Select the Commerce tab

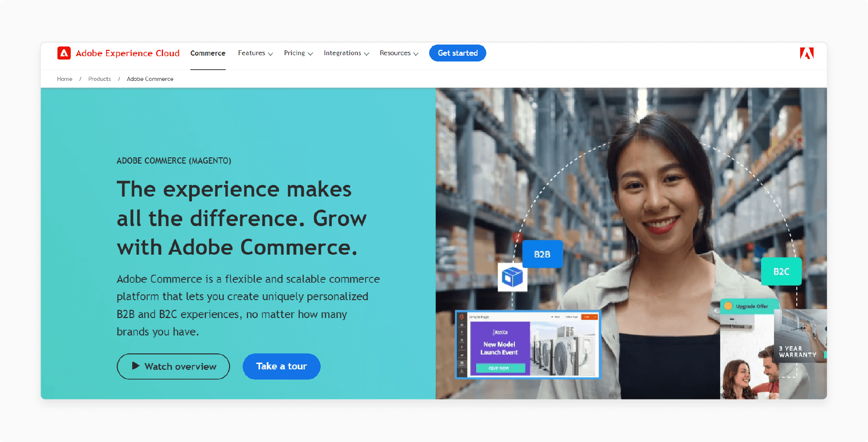[208, 53]
